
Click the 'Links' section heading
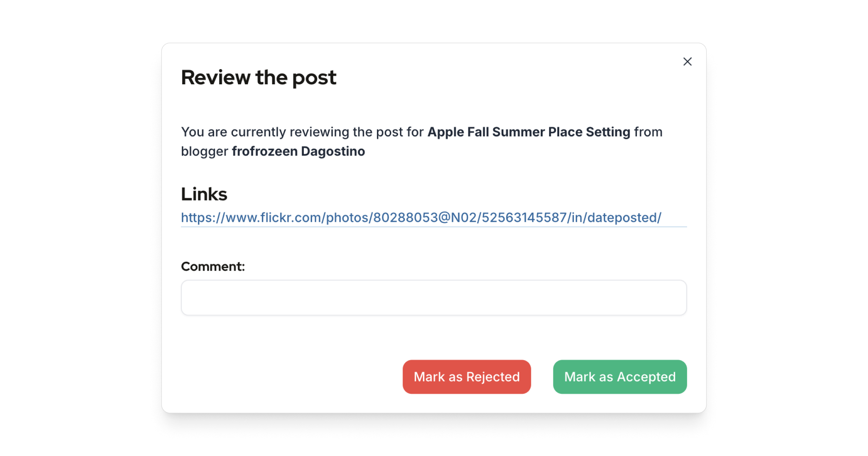click(204, 194)
